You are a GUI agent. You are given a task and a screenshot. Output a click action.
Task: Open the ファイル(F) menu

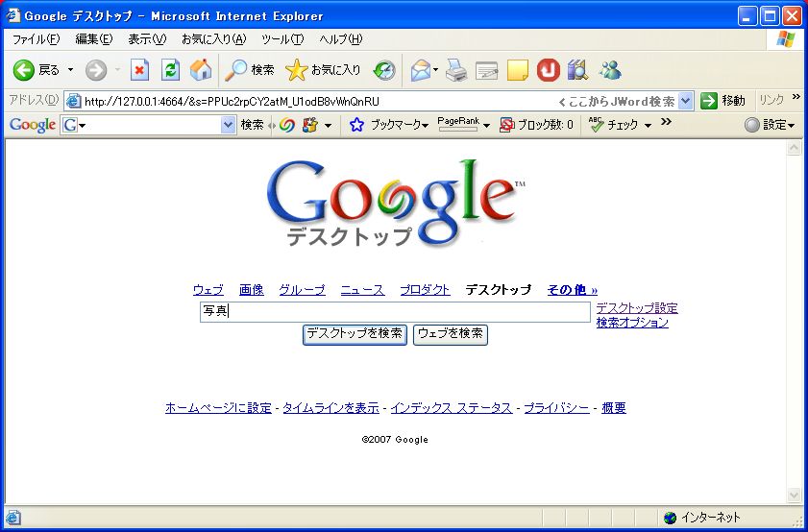[x=36, y=39]
